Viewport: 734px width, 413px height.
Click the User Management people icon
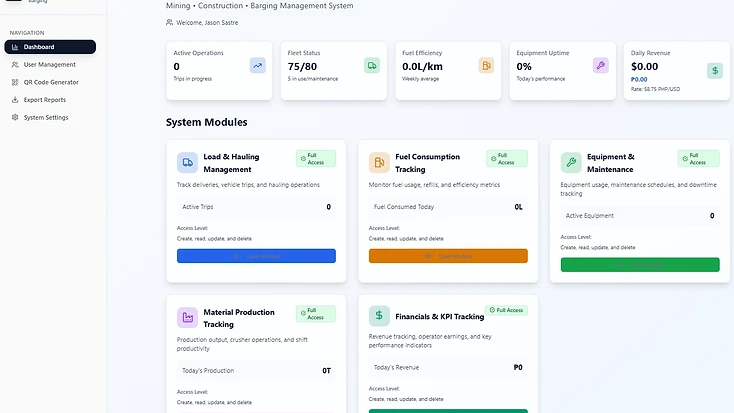tap(15, 65)
